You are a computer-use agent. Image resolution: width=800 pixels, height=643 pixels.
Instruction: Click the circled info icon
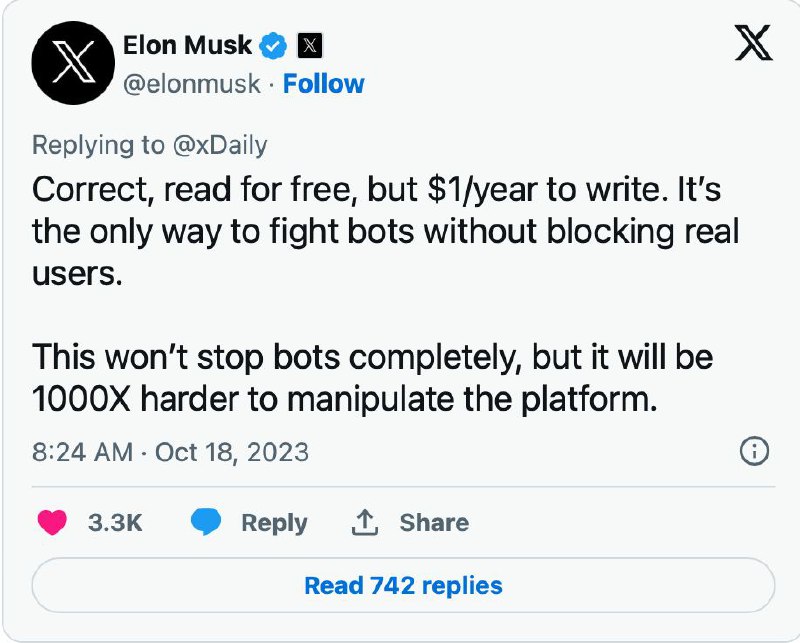click(753, 452)
